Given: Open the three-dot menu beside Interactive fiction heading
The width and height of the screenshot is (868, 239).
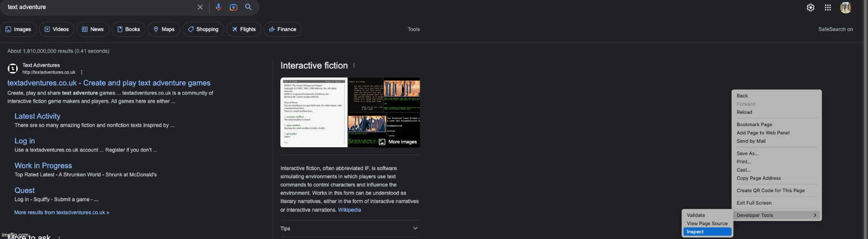Looking at the screenshot, I should (354, 65).
